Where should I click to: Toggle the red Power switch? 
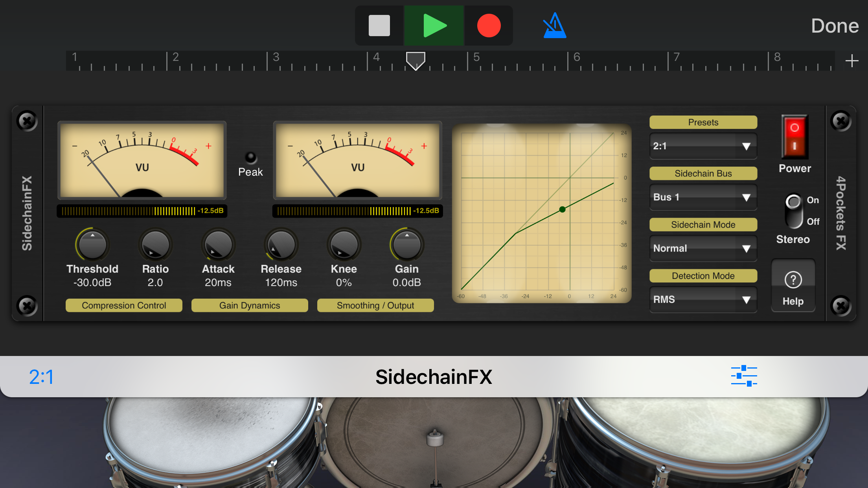click(794, 137)
